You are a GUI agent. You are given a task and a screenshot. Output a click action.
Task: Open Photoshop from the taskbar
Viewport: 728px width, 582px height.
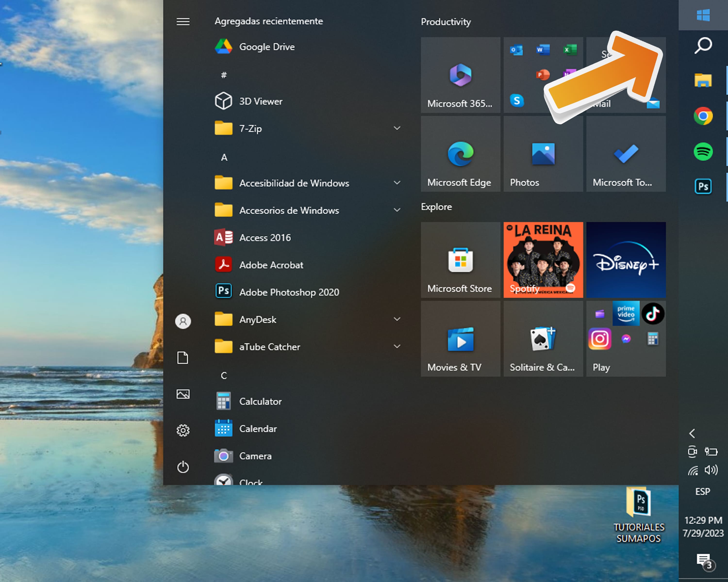703,186
